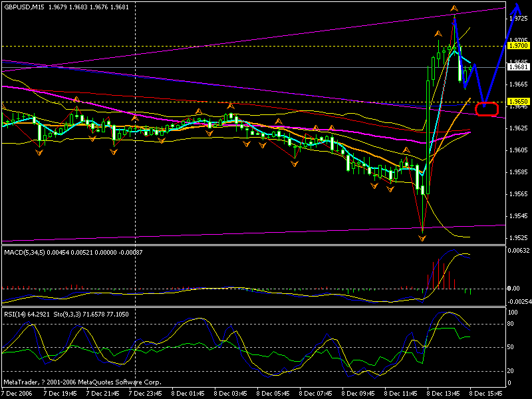Click the MetaQuotes Software Corp copyright text
This screenshot has height=399, width=532.
[80, 382]
